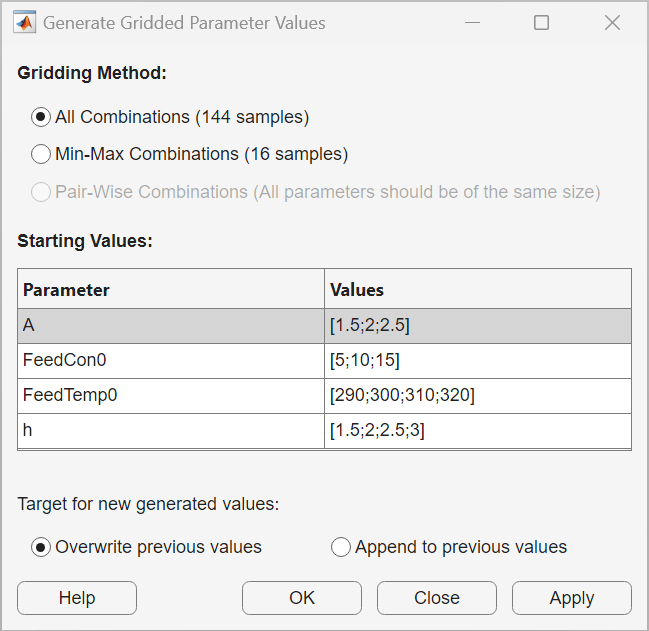Click the Apply button
The width and height of the screenshot is (649, 631).
(x=571, y=598)
